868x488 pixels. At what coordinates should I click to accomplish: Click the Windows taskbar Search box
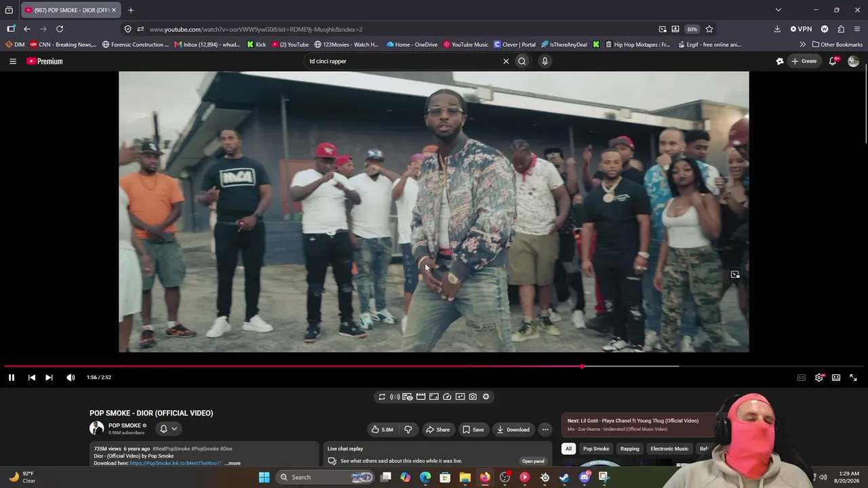tap(326, 477)
